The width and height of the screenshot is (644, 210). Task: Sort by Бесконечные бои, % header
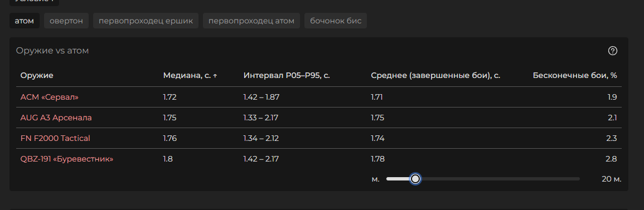pyautogui.click(x=575, y=75)
